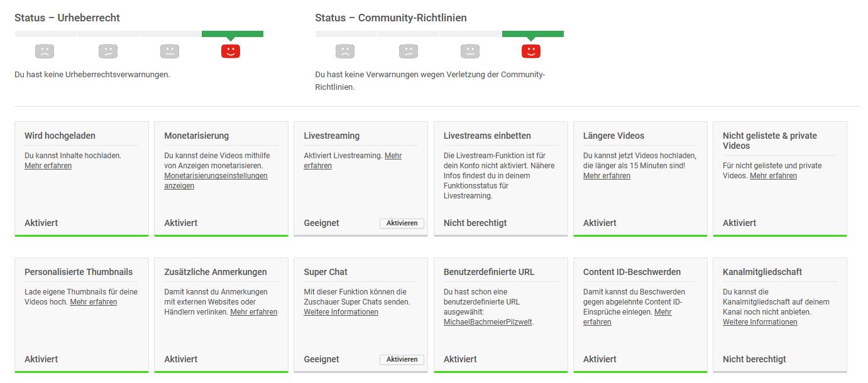
Task: Click the gray sad face under Community-Richtlinien
Action: (x=345, y=51)
